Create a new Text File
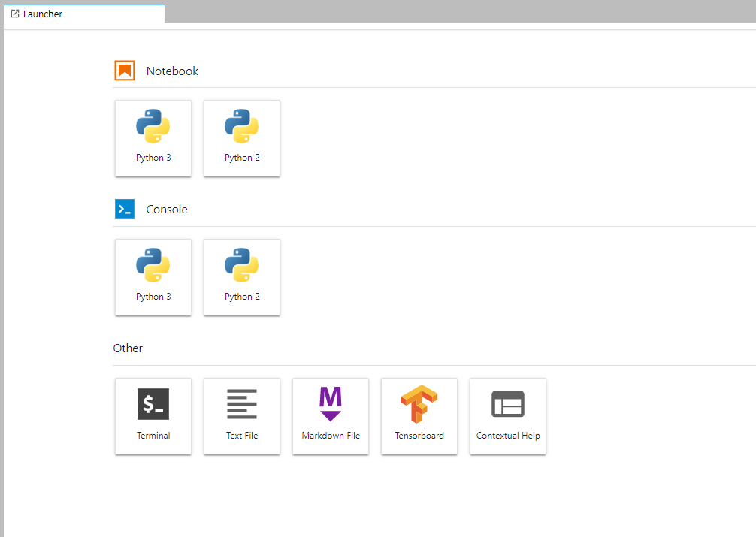 pyautogui.click(x=242, y=416)
